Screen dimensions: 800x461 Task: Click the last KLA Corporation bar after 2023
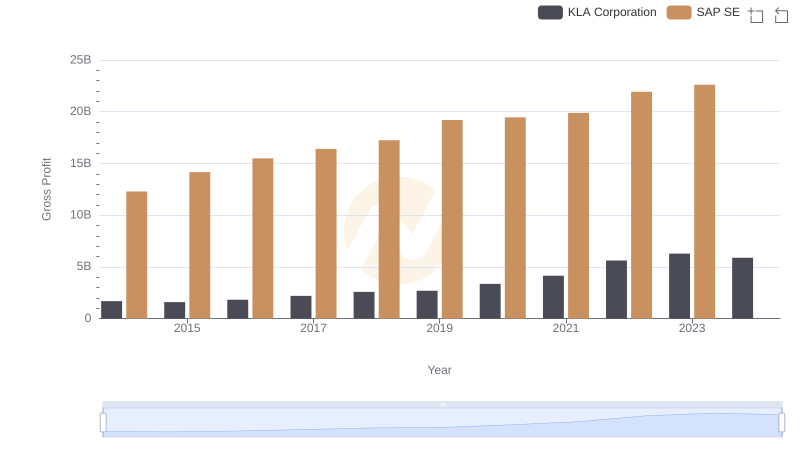click(x=742, y=288)
